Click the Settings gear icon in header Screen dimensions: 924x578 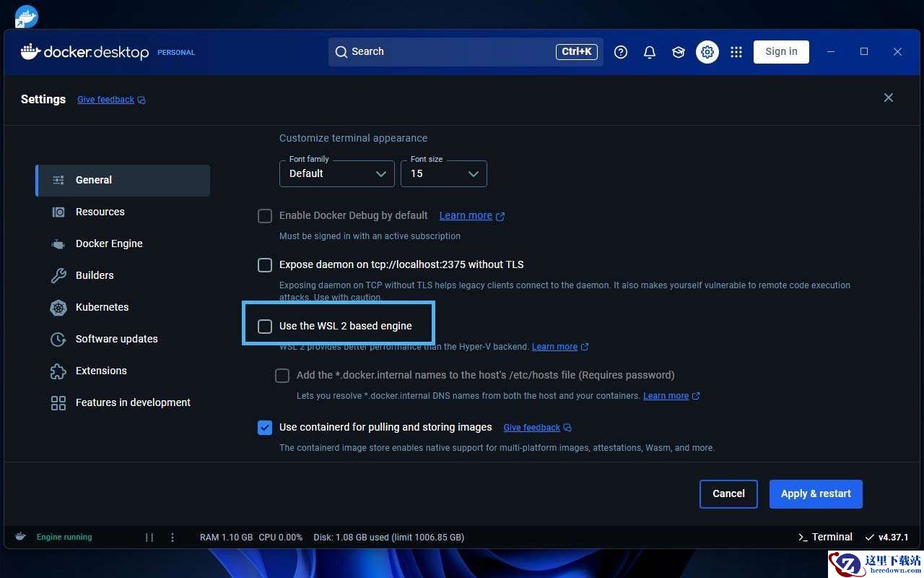[x=707, y=52]
